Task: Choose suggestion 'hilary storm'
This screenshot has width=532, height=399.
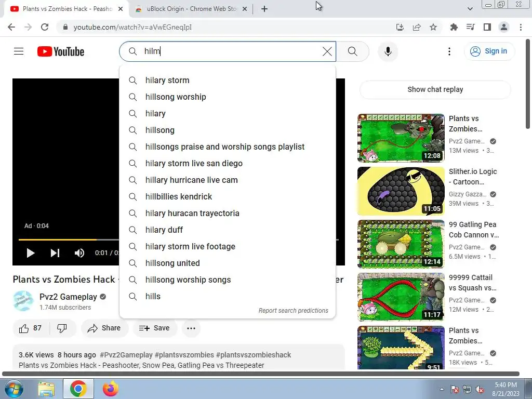Action: click(x=228, y=80)
